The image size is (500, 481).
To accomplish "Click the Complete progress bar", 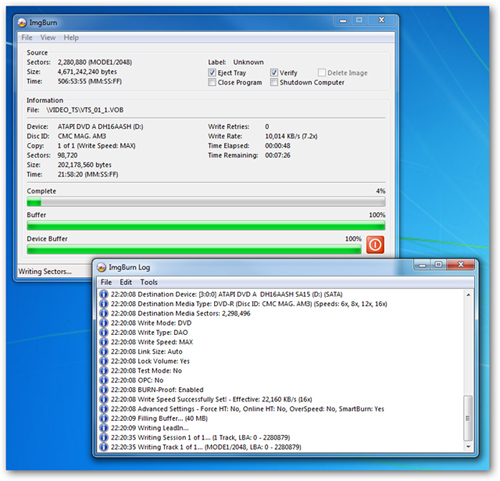I will pyautogui.click(x=206, y=202).
